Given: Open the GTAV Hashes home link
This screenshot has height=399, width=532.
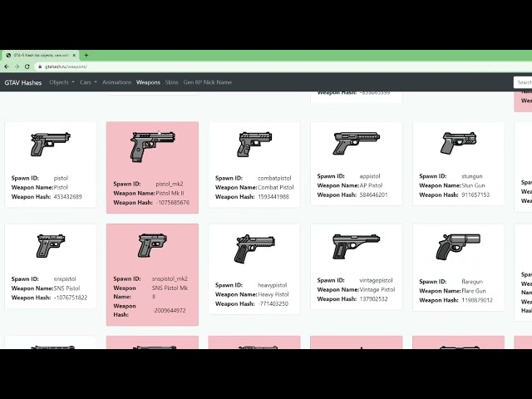Looking at the screenshot, I should pyautogui.click(x=23, y=82).
